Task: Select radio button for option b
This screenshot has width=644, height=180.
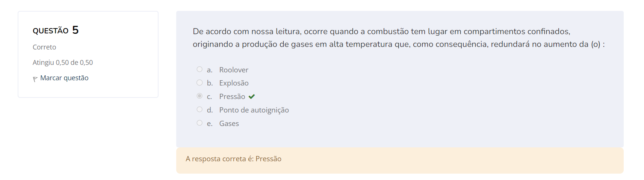Action: 200,82
